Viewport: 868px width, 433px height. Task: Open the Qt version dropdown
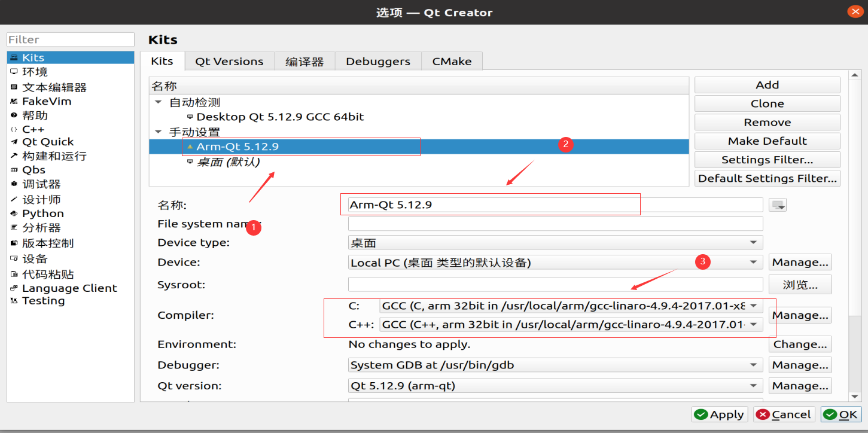(556, 386)
